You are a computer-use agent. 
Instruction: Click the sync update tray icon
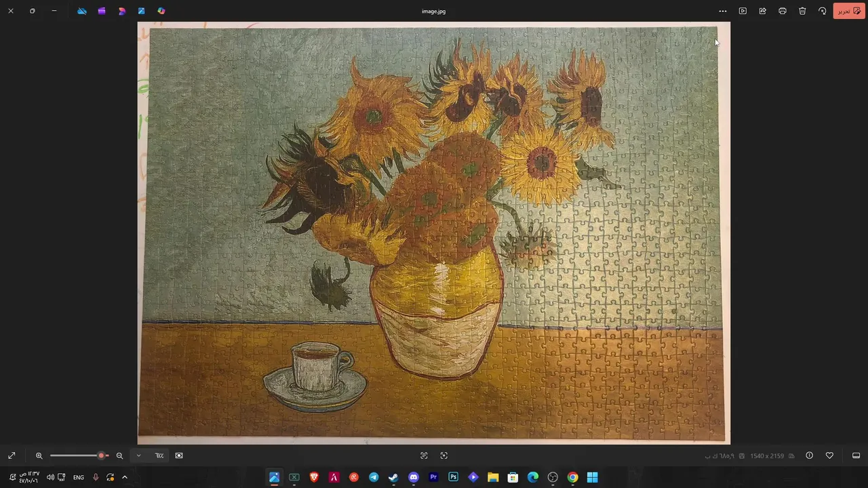110,477
